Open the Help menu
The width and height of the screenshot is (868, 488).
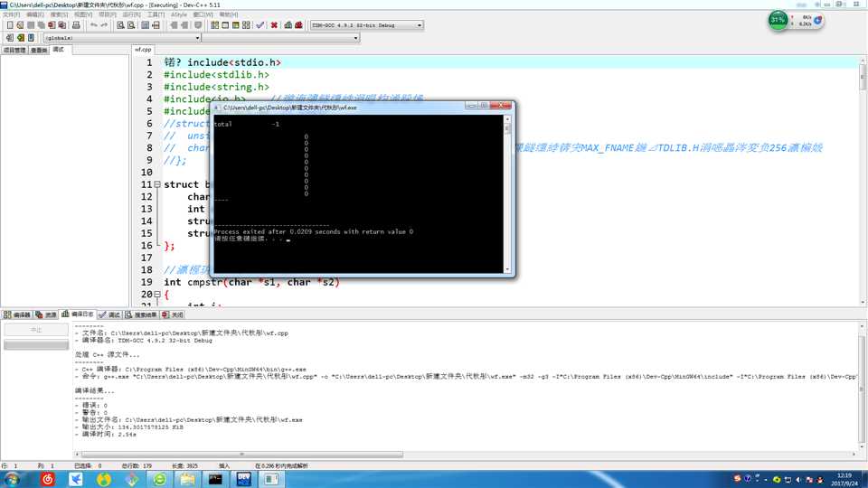point(228,14)
